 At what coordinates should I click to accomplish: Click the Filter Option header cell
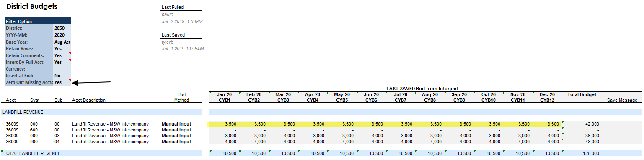point(38,21)
